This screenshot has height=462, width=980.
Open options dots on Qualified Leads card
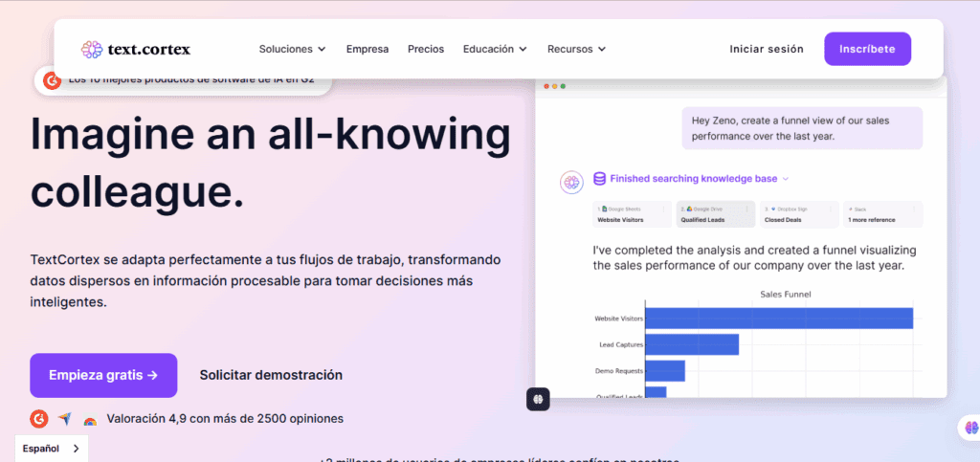746,209
